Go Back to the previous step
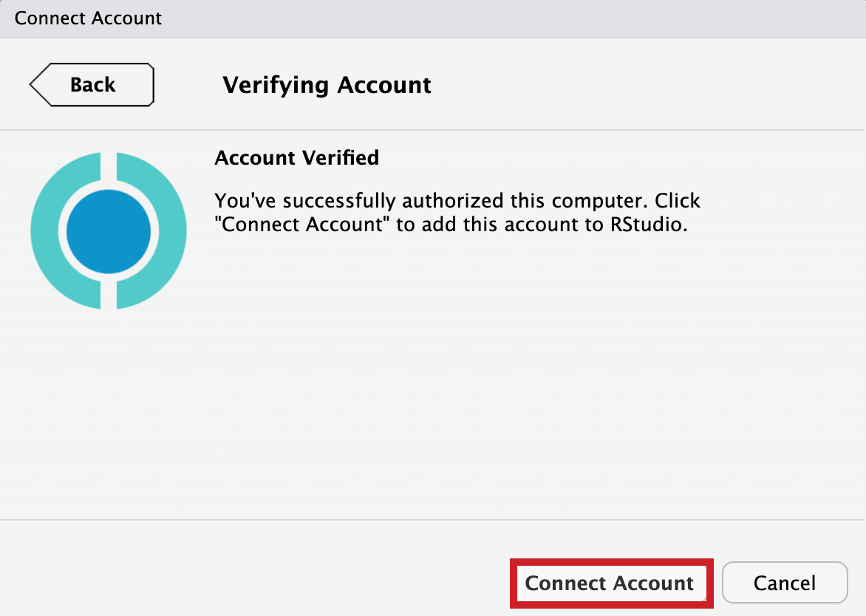 [92, 85]
